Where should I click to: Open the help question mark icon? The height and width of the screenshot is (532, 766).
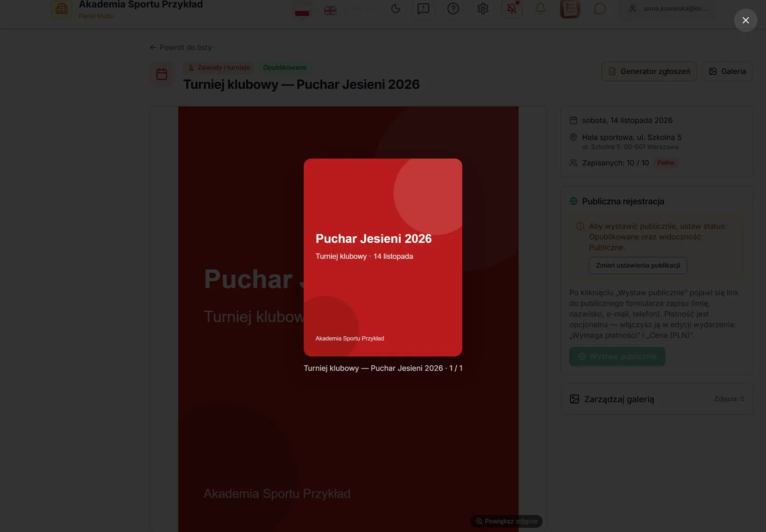pos(453,8)
